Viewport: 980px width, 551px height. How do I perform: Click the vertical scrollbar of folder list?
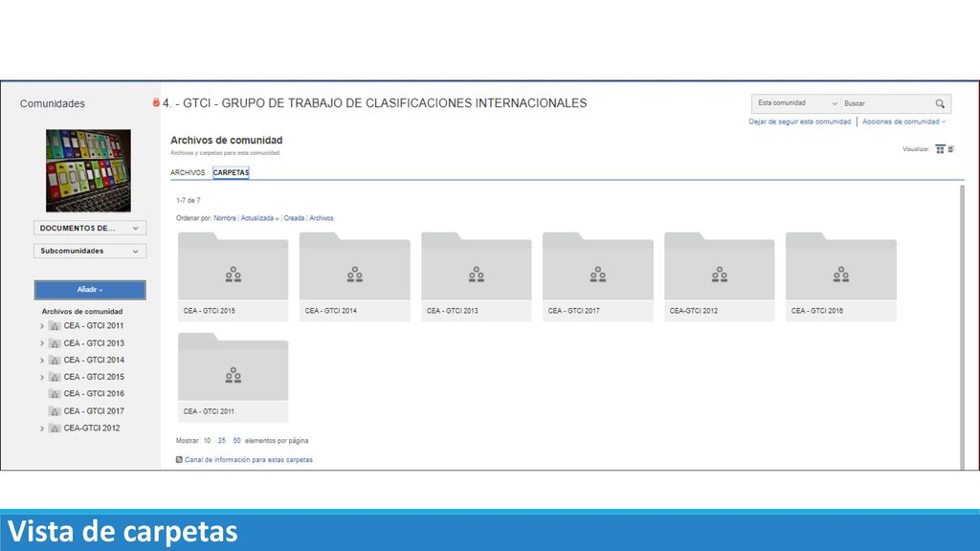coord(962,327)
